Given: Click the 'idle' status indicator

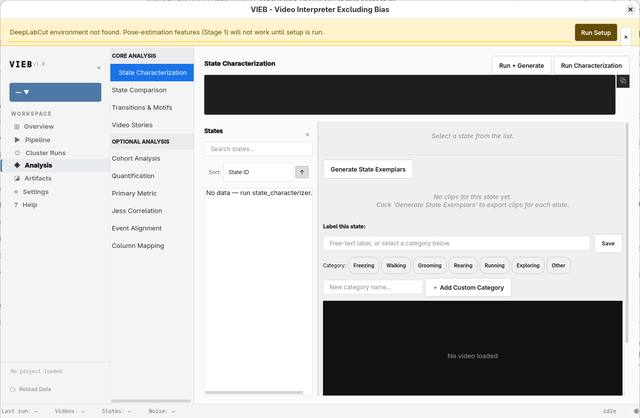Looking at the screenshot, I should (609, 411).
